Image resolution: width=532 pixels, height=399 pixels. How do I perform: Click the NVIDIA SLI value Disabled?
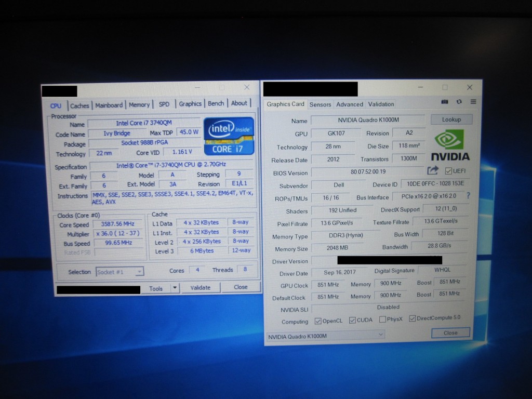(x=389, y=307)
